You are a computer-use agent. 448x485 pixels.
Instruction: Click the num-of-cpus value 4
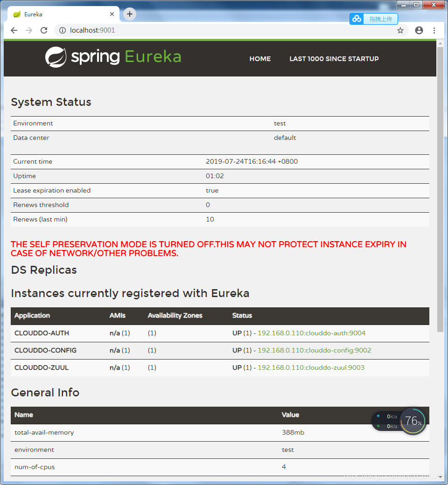284,467
